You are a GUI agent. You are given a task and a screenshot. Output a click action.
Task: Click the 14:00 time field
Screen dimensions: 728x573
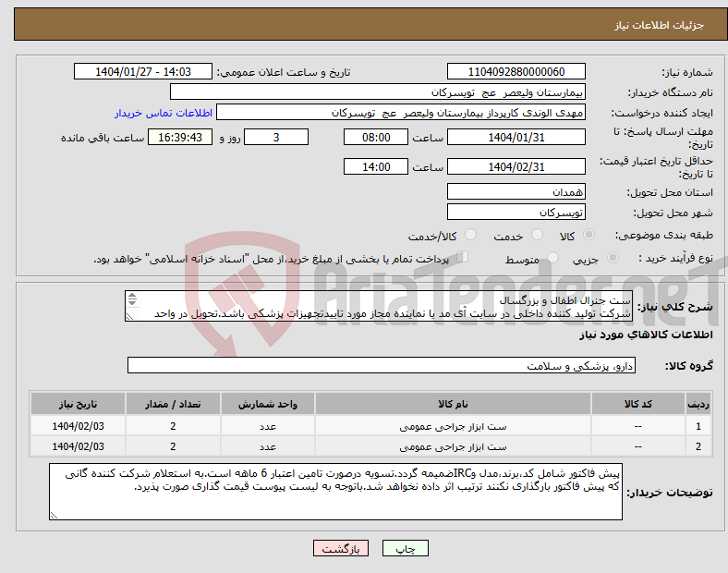tap(376, 166)
